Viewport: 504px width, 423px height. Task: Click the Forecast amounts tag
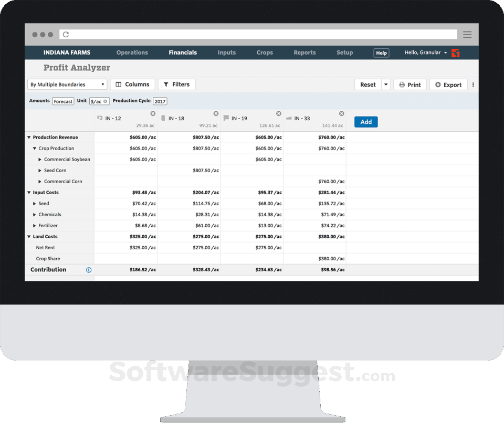click(x=63, y=101)
